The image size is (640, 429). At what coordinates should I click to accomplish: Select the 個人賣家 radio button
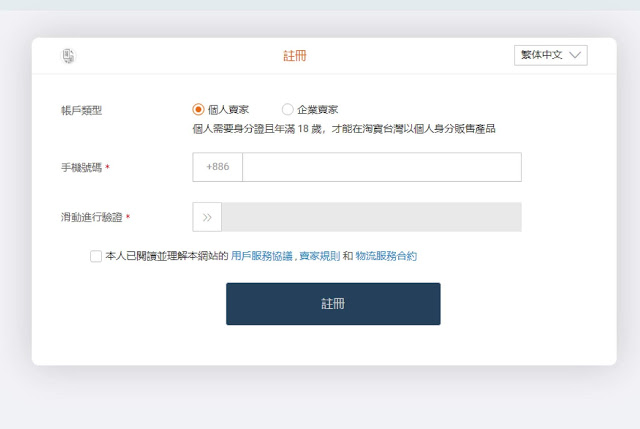point(198,110)
